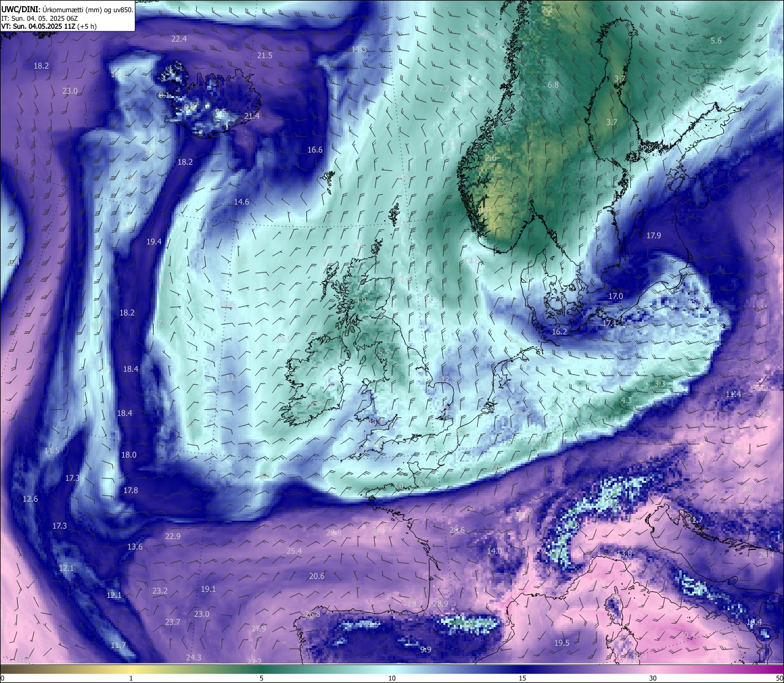
Task: Click the 14.6 map value
Action: [x=241, y=202]
